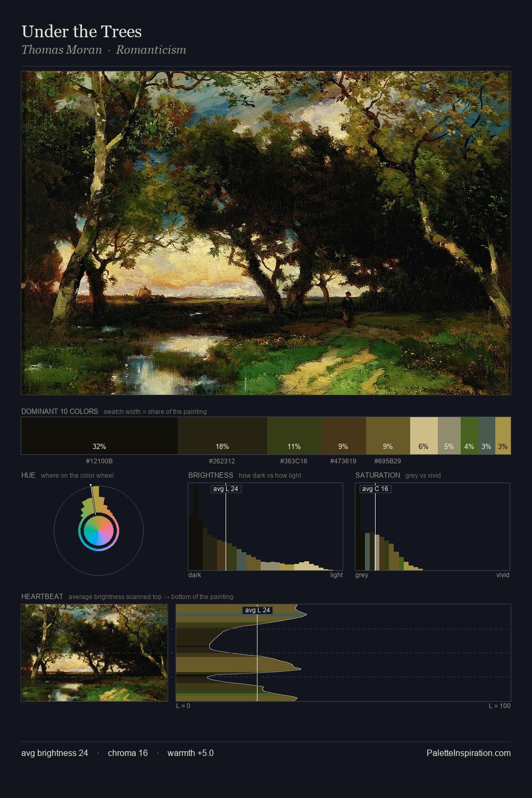Viewport: 532px width, 798px height.
Task: Select the second 9% ochre swatch
Action: point(388,436)
